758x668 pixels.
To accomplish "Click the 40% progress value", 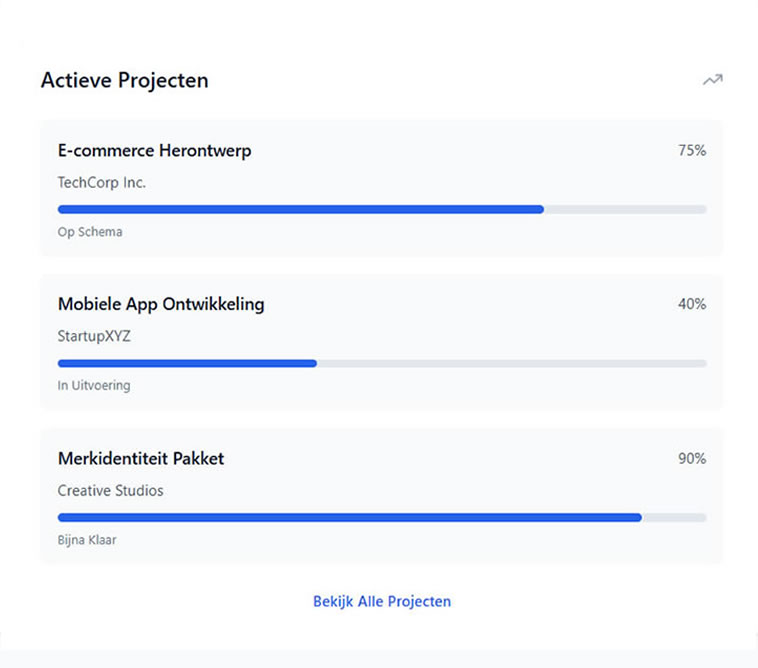I will point(692,304).
